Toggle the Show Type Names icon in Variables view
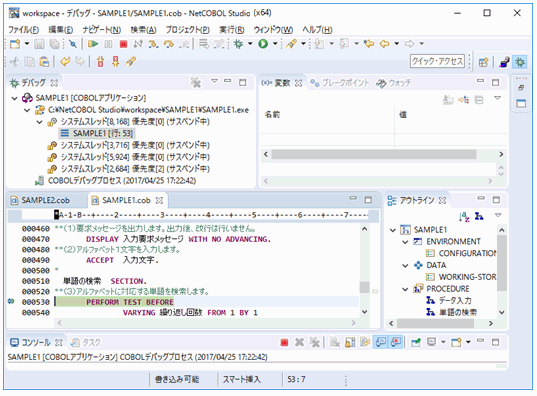537x396 pixels. (448, 100)
